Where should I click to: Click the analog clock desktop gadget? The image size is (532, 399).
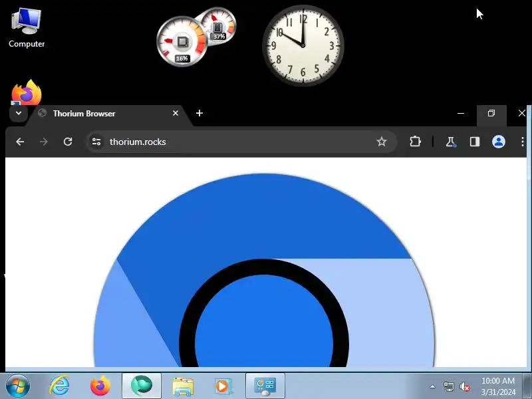tap(303, 45)
